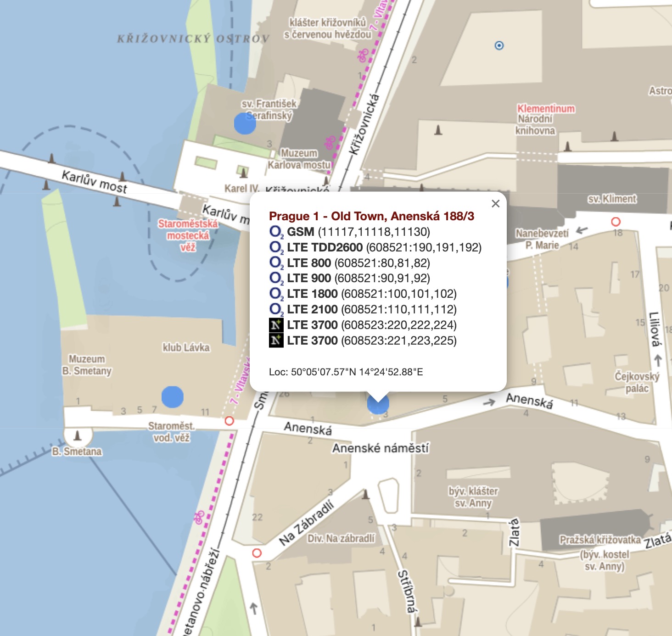Image resolution: width=672 pixels, height=636 pixels.
Task: Click the býv. klášter sv. Anny label
Action: [473, 497]
